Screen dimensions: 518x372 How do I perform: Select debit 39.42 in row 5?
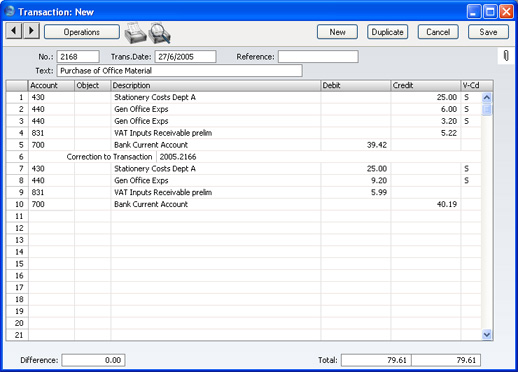coord(377,145)
